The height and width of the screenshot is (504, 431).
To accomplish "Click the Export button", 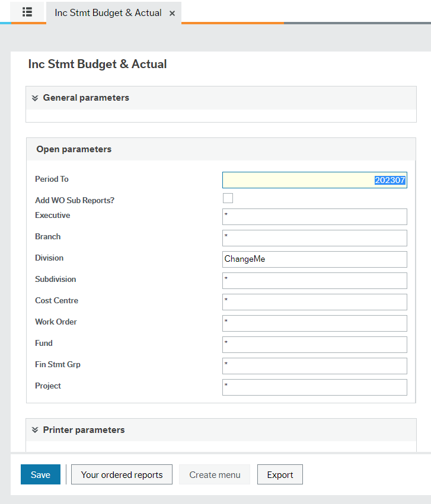I will [x=279, y=474].
